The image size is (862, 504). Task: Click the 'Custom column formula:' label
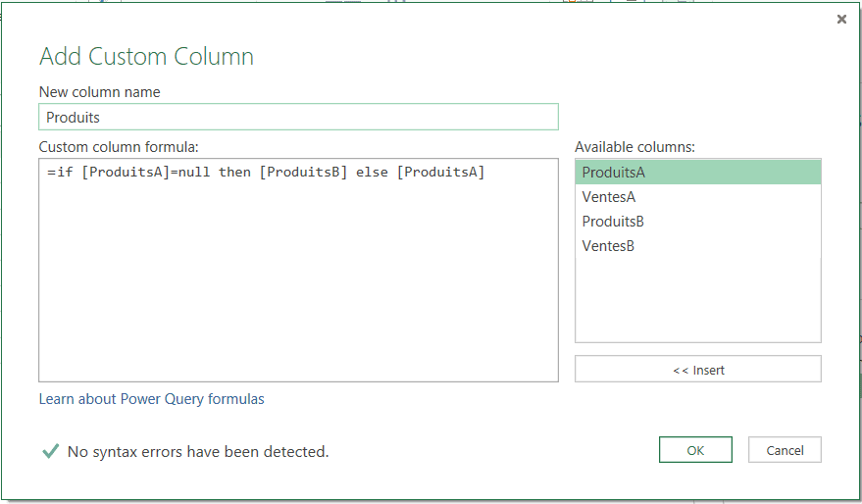(118, 147)
